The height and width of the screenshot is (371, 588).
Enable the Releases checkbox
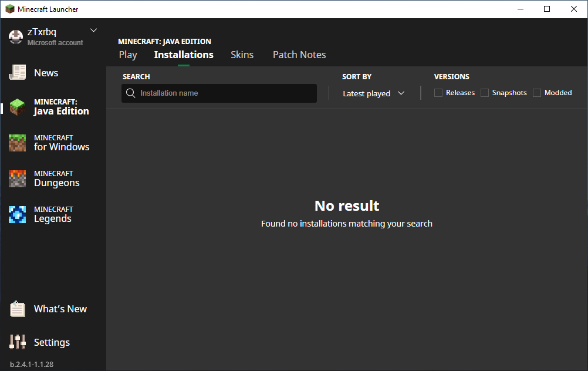click(438, 93)
